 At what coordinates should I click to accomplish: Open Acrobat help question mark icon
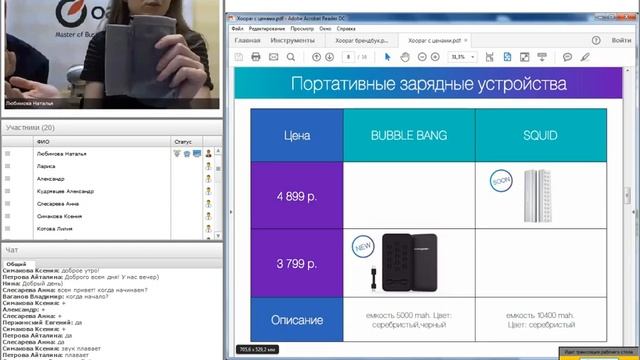click(x=596, y=40)
